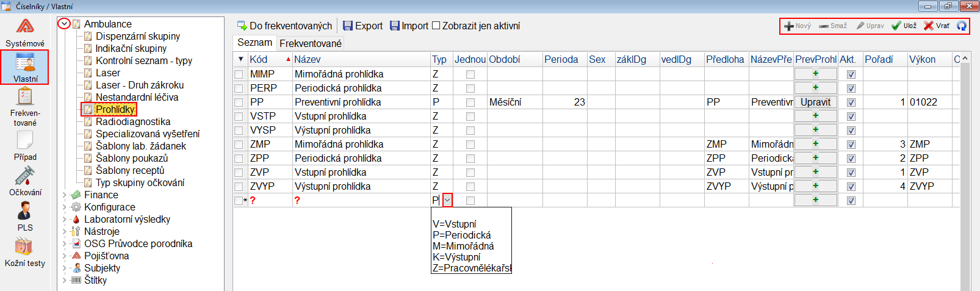This screenshot has height=291, width=980.
Task: Choose P=Periodická from the dropdown list
Action: [461, 235]
